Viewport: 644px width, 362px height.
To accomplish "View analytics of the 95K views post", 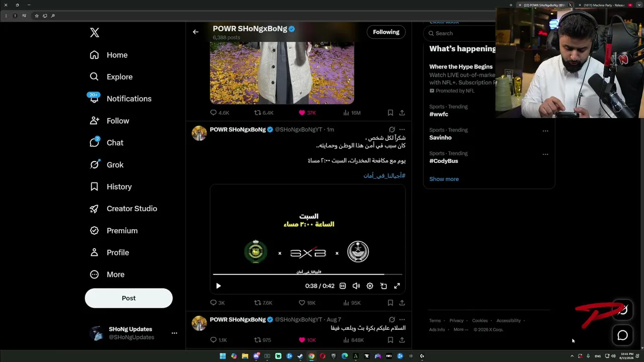I will point(352,303).
